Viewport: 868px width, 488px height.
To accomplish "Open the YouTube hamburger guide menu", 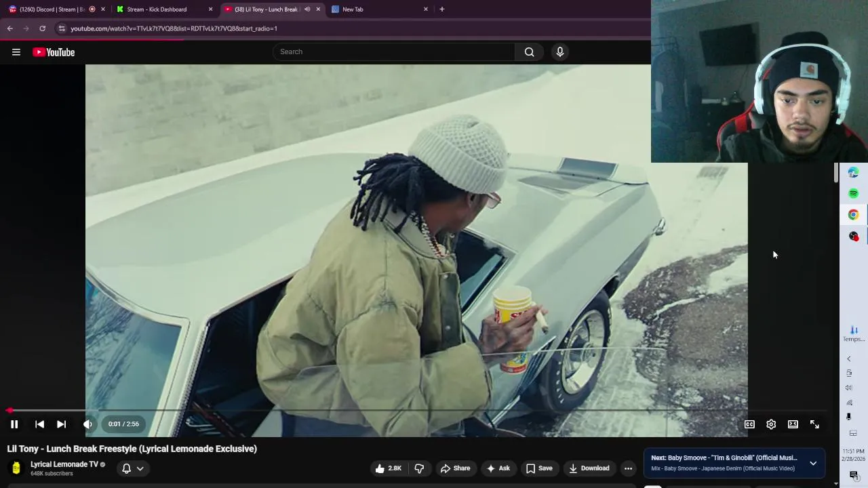I will point(16,52).
